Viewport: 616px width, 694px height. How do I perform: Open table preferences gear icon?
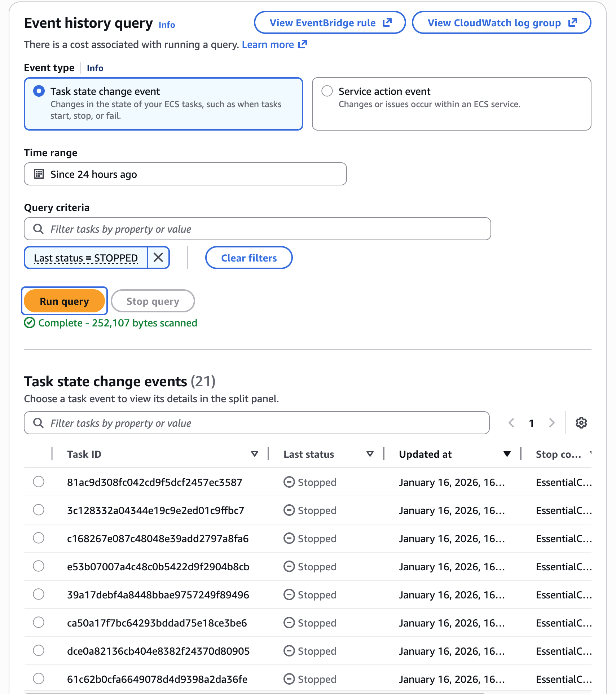(x=581, y=423)
